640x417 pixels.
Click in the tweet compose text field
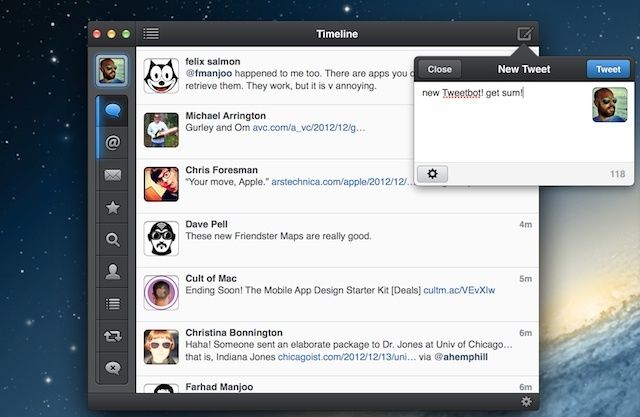pos(503,122)
